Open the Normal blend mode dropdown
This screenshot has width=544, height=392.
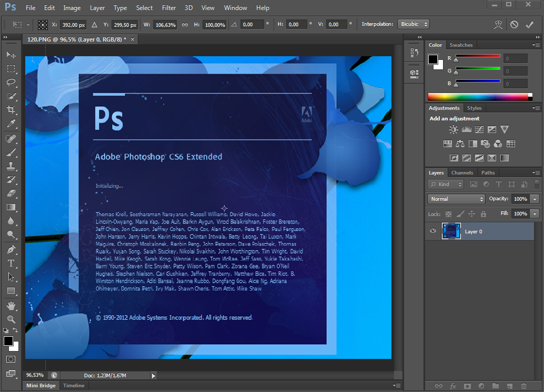(x=456, y=199)
